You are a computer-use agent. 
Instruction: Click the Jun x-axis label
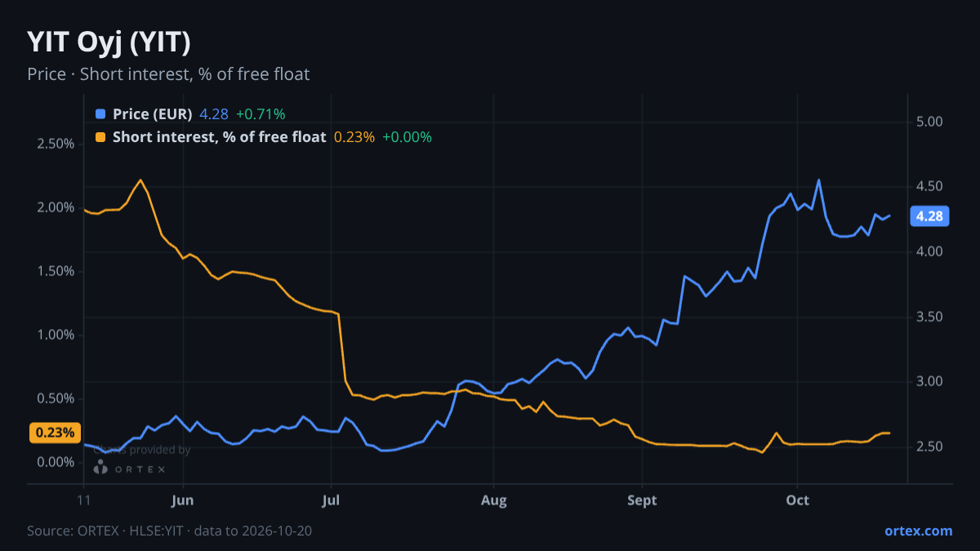(x=184, y=500)
